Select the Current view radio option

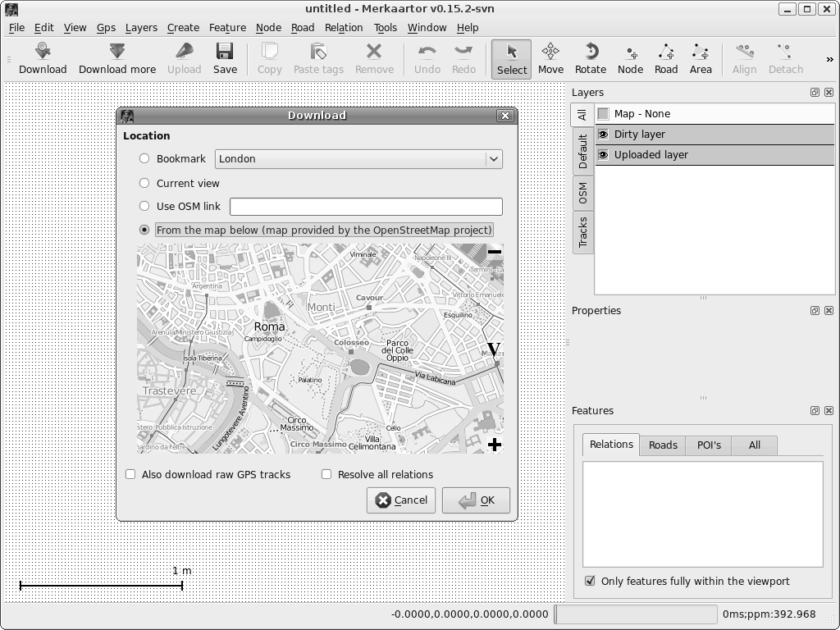[144, 183]
